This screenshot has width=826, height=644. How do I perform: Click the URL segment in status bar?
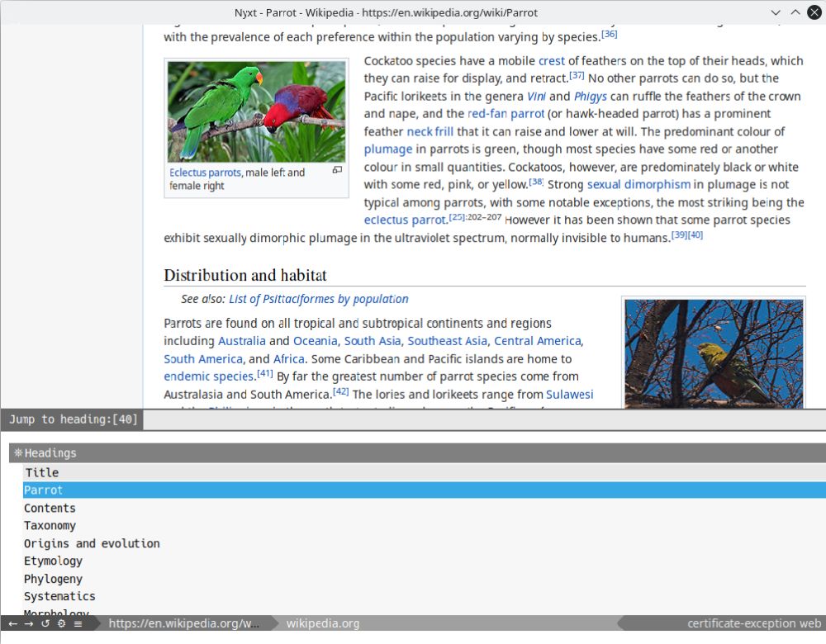(183, 623)
